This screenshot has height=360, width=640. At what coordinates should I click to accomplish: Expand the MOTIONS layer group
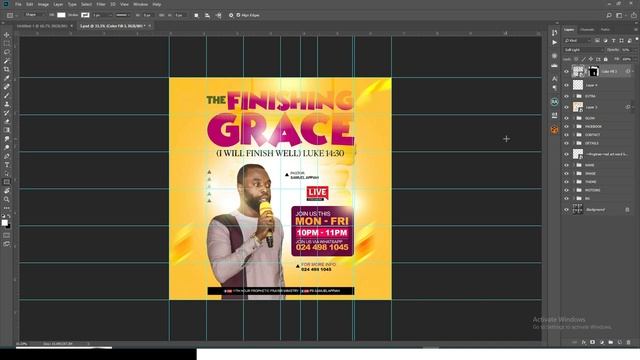pos(573,190)
